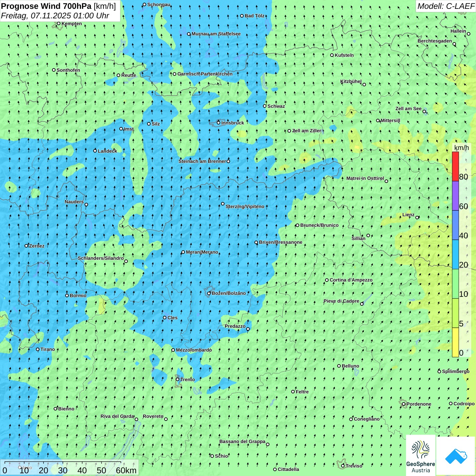Click the Kempten location dot
The width and height of the screenshot is (476, 476).
click(x=58, y=23)
